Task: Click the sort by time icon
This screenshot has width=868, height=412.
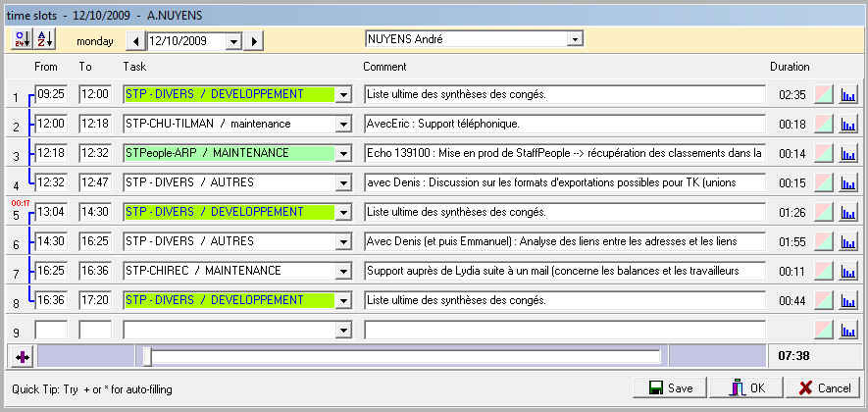Action: [21, 40]
